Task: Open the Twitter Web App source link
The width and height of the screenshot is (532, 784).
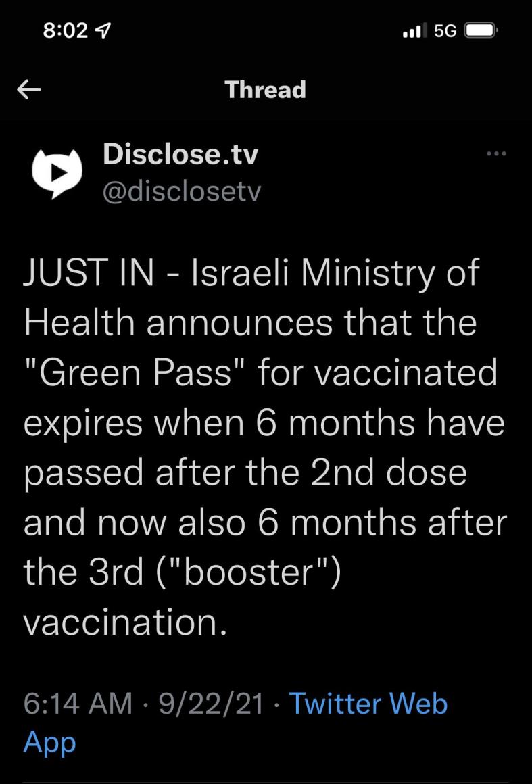Action: point(368,704)
